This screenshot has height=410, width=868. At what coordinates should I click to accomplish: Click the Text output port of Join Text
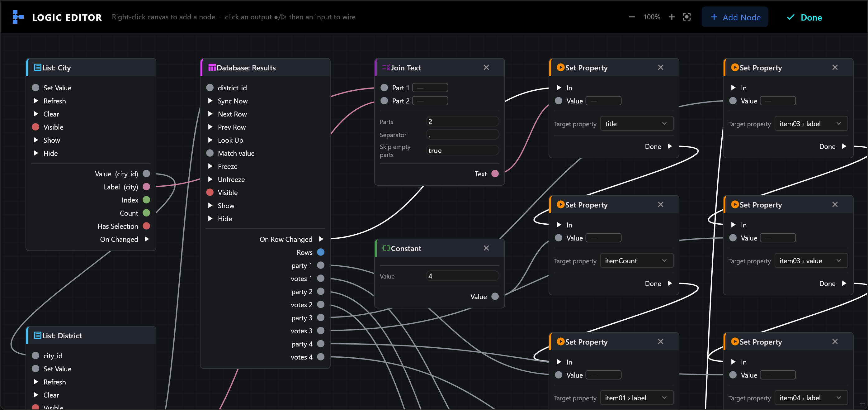(x=495, y=174)
